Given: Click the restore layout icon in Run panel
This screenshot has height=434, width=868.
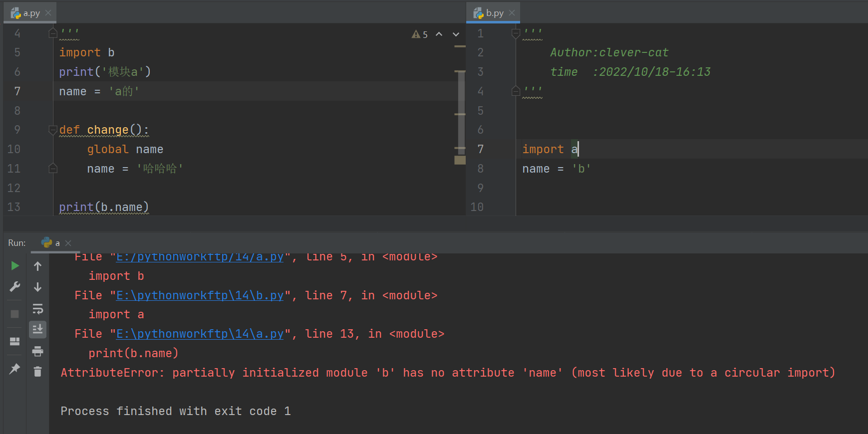Looking at the screenshot, I should coord(15,341).
